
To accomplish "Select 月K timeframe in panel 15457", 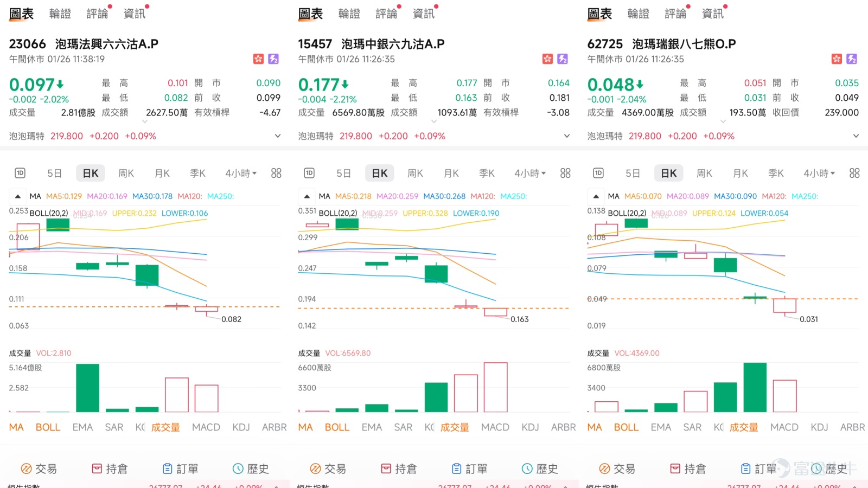I will tap(451, 173).
